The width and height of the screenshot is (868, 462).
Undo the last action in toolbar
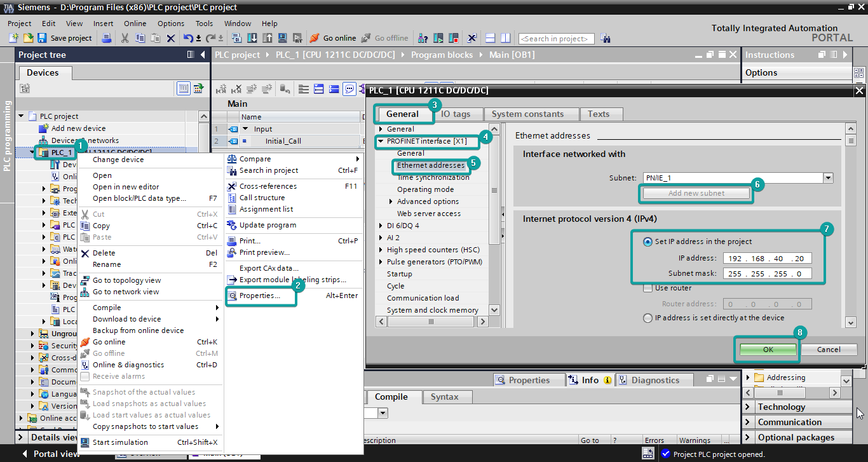[188, 38]
